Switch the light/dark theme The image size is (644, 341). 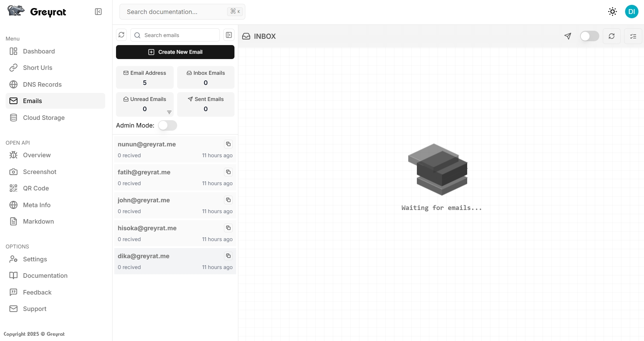tap(612, 12)
